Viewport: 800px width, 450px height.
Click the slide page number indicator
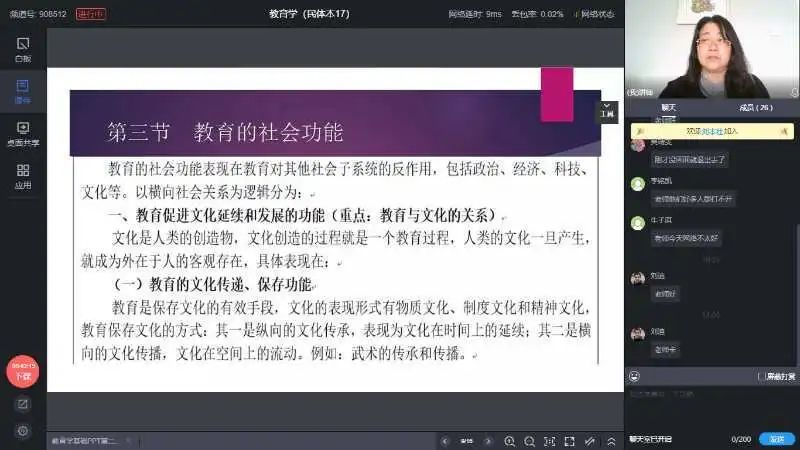466,441
